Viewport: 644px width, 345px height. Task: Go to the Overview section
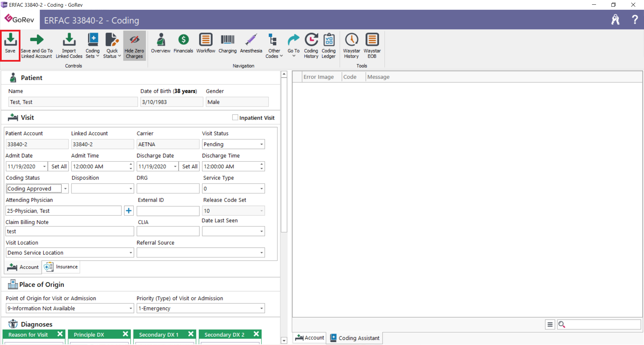tap(161, 44)
